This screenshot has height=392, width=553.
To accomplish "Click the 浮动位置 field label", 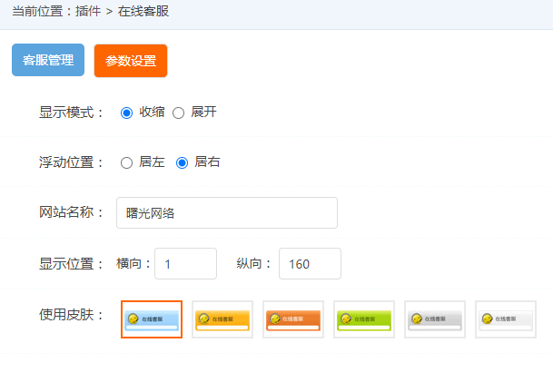I will click(x=72, y=162).
